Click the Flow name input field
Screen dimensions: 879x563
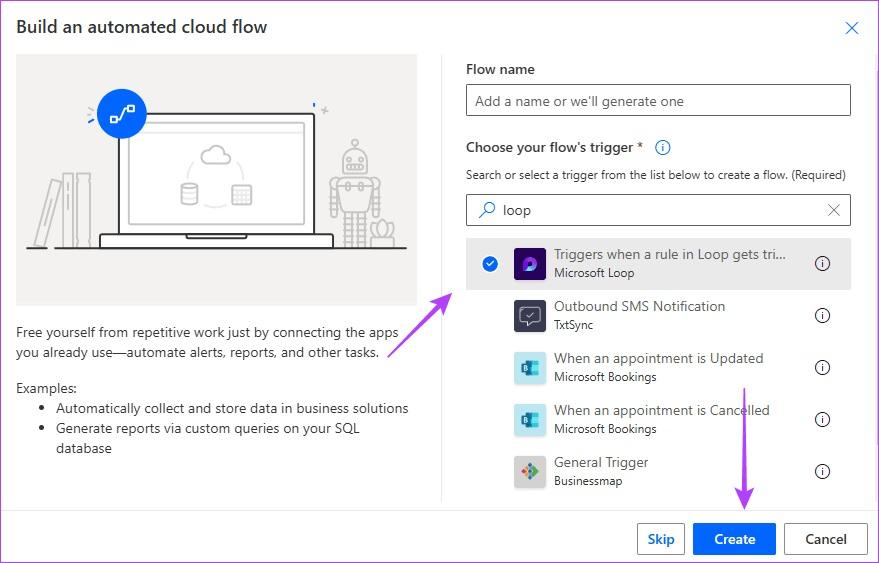[658, 101]
